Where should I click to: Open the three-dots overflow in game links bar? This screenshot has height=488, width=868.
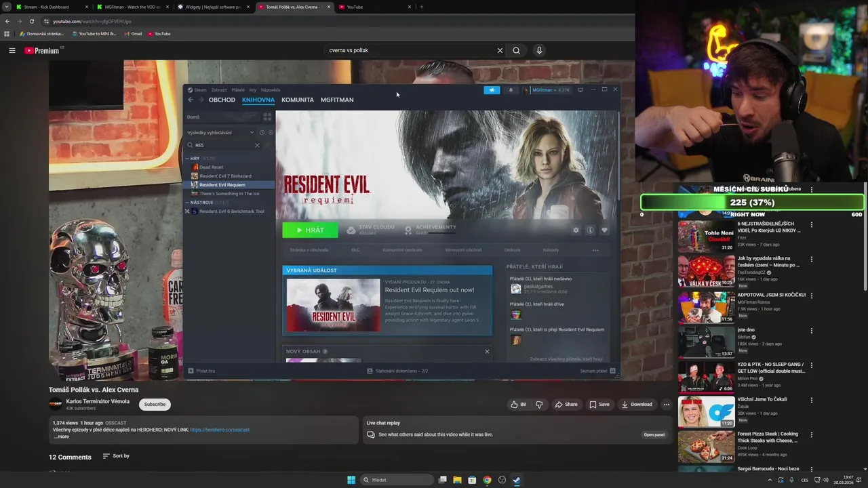click(595, 250)
